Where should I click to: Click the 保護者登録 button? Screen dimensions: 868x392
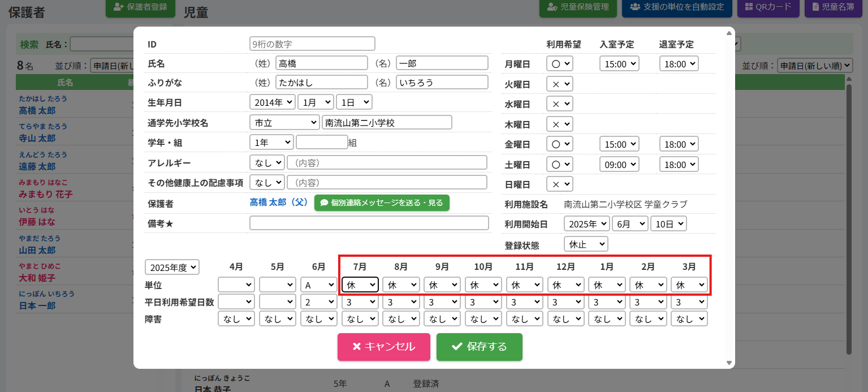pos(140,7)
